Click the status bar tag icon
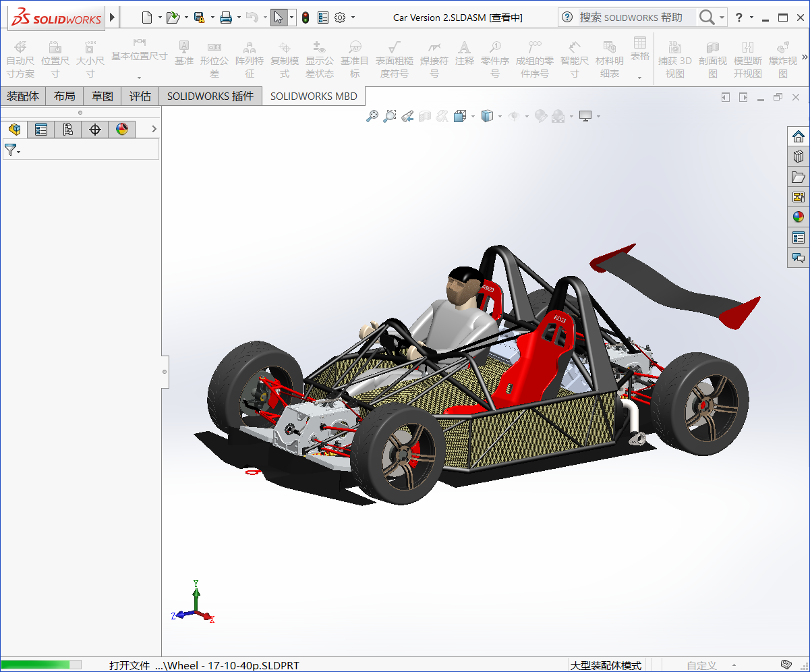Viewport: 810px width, 672px height. pyautogui.click(x=786, y=665)
